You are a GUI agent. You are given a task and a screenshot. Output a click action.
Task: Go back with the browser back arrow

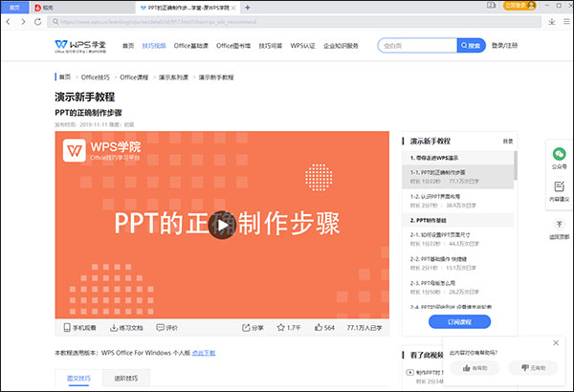pos(8,22)
